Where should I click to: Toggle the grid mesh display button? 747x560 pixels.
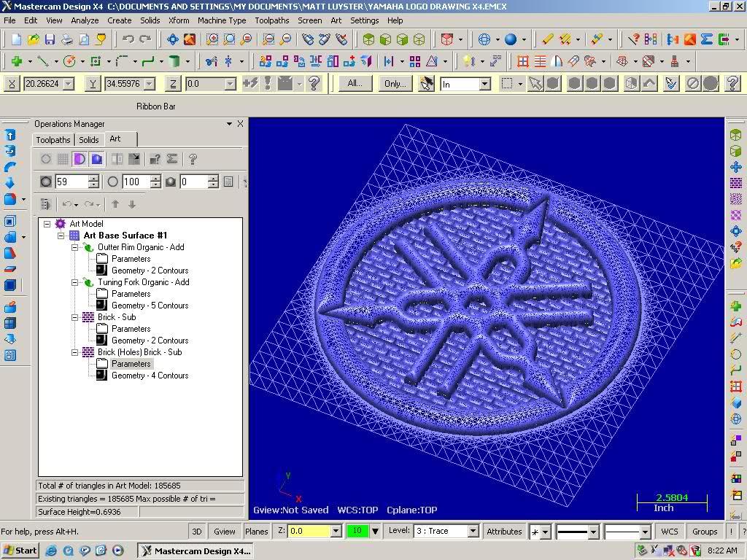63,159
